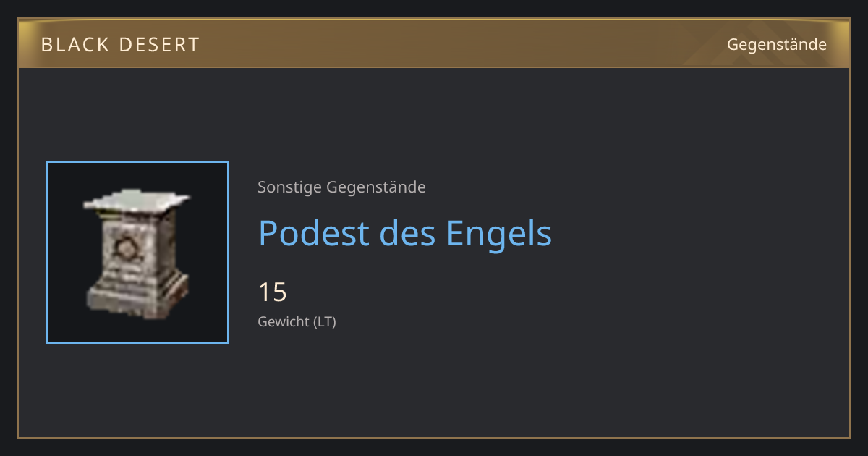Image resolution: width=868 pixels, height=456 pixels.
Task: Click the pedestal item icon
Action: pyautogui.click(x=137, y=253)
